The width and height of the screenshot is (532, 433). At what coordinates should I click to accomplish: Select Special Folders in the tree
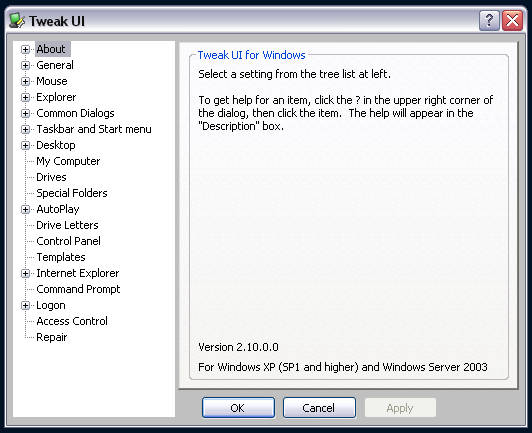(x=72, y=193)
